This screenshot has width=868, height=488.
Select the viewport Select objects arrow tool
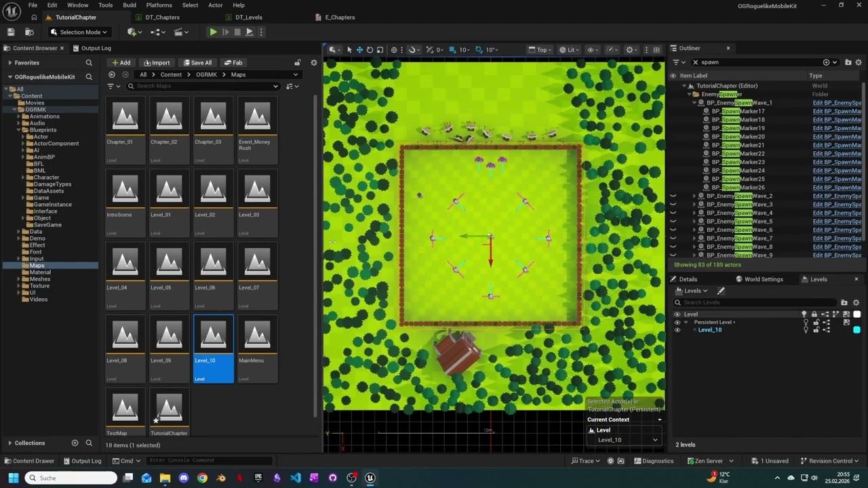pyautogui.click(x=349, y=49)
